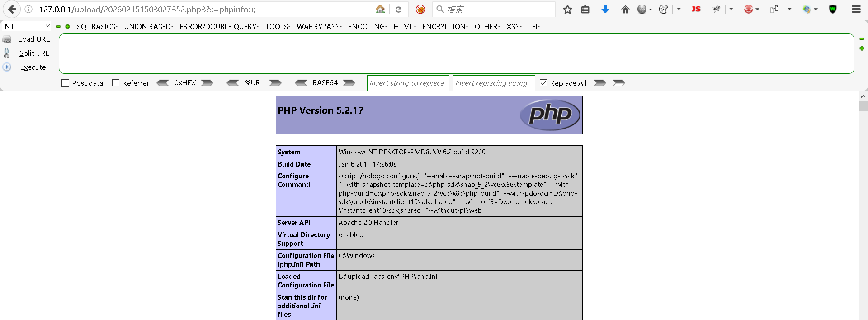Open the site information icon in address bar
This screenshot has height=320, width=868.
pyautogui.click(x=28, y=9)
